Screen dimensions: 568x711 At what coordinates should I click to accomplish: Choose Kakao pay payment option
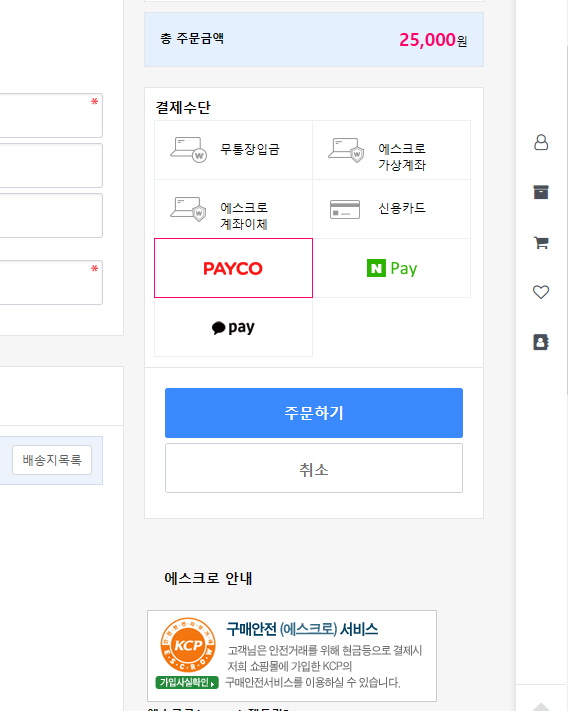tap(233, 327)
